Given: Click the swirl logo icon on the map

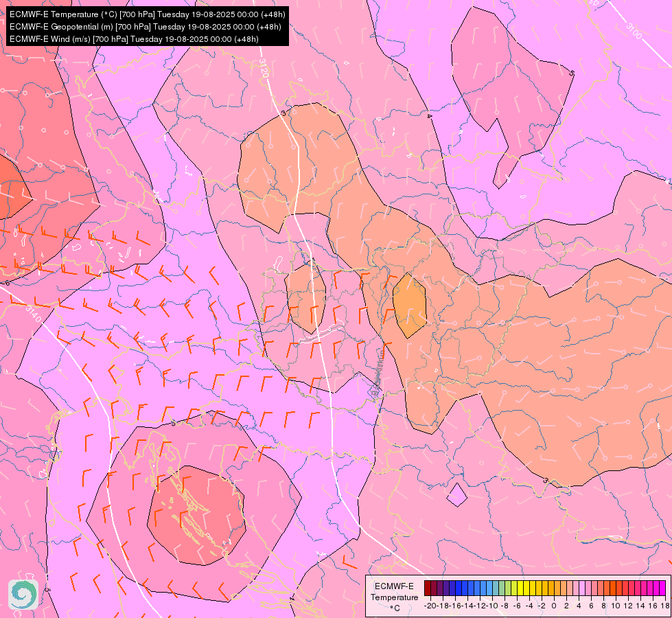Looking at the screenshot, I should (x=23, y=595).
